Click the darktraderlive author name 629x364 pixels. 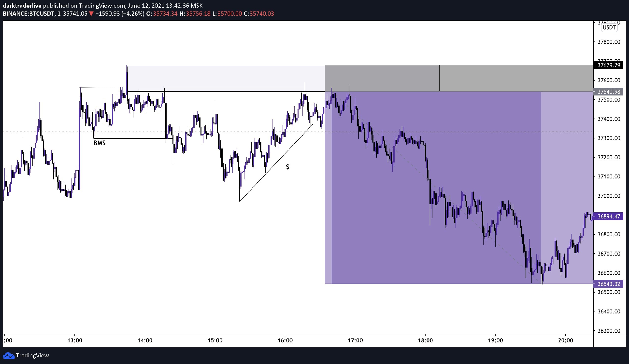(x=22, y=5)
